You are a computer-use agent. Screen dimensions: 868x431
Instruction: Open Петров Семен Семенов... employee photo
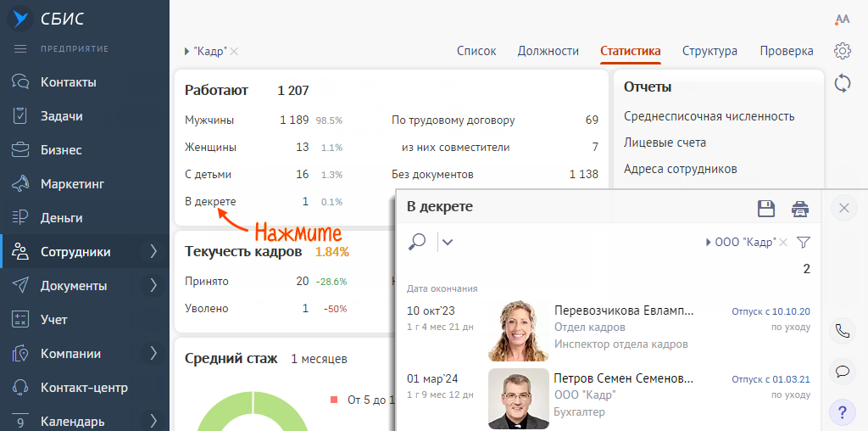(519, 399)
